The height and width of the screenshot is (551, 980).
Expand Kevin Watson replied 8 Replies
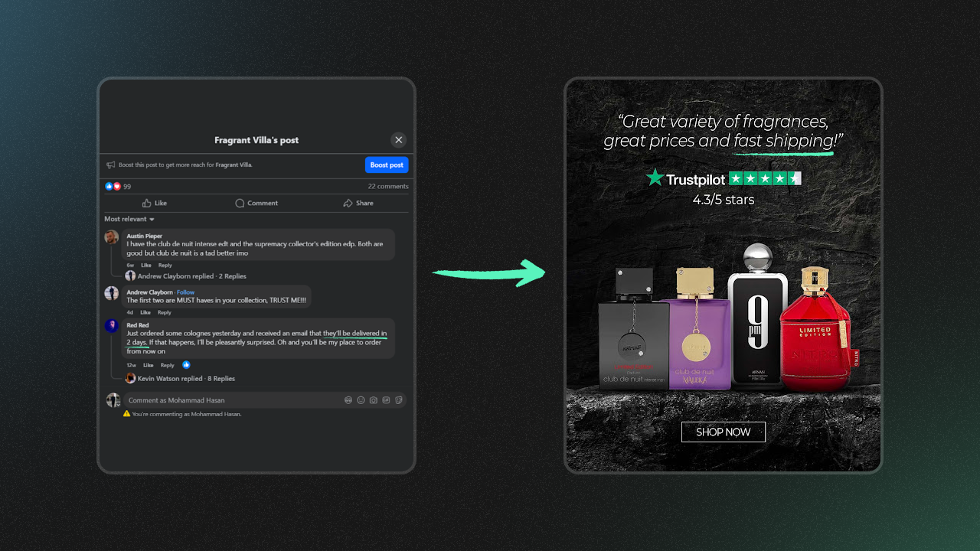[x=186, y=379]
